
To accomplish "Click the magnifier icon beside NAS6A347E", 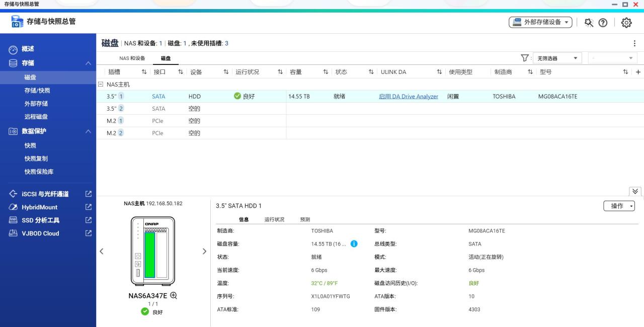I will [x=174, y=295].
